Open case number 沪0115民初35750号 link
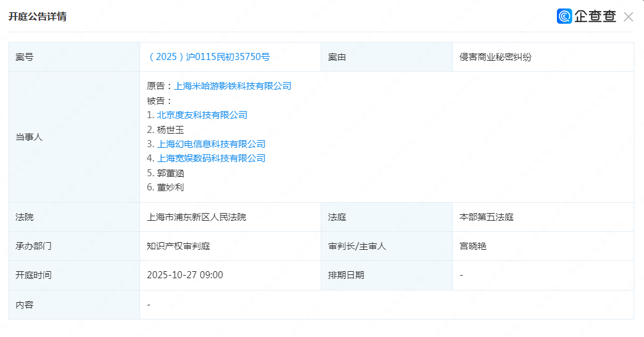The width and height of the screenshot is (644, 337). coord(208,57)
